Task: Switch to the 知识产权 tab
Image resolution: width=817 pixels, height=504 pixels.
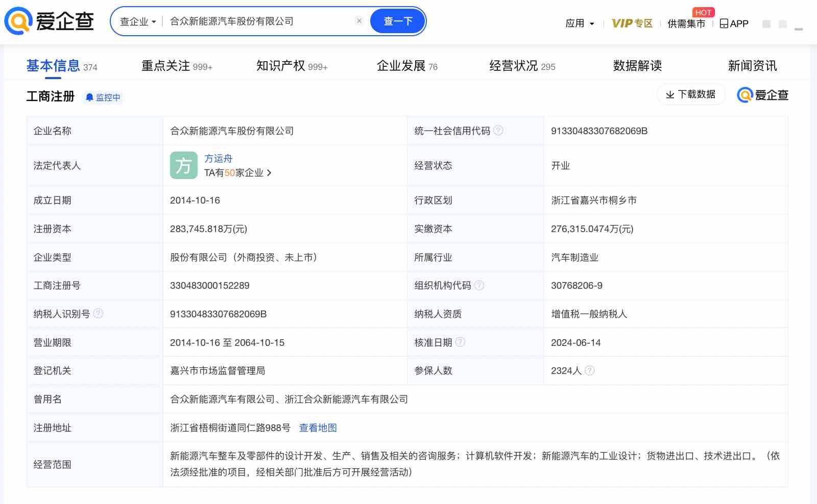Action: tap(291, 66)
